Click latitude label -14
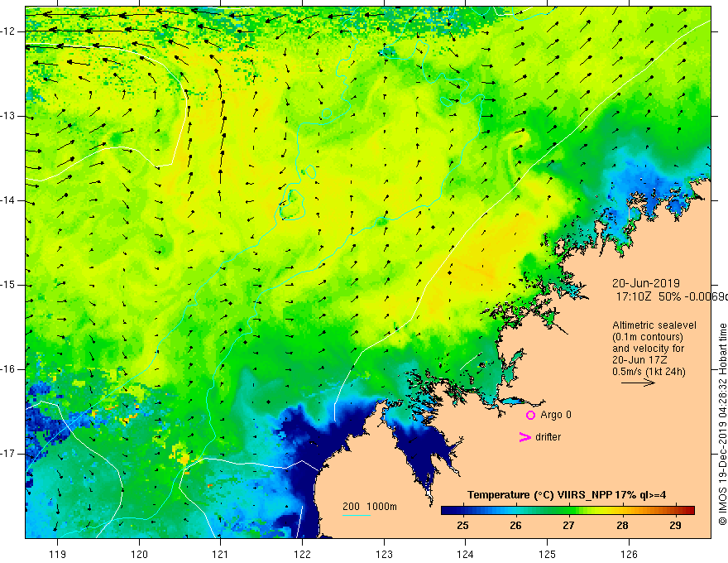Screen dimensions: 728x563 pos(9,200)
